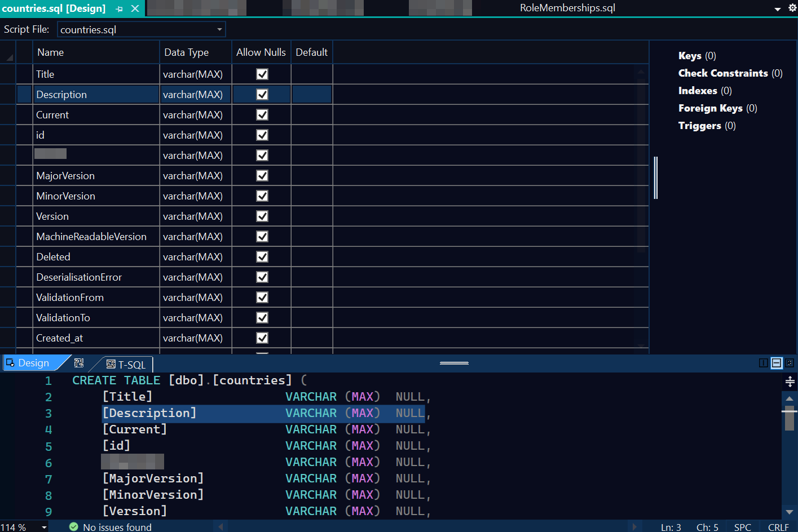Screen dimensions: 798x532
Task: Open the 114% zoom level dropdown
Action: (x=44, y=526)
